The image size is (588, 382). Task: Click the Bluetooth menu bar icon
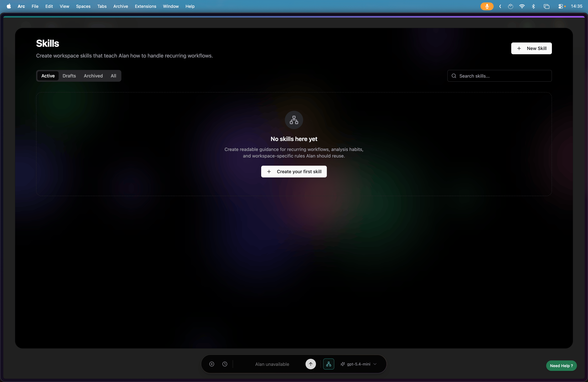pos(533,6)
